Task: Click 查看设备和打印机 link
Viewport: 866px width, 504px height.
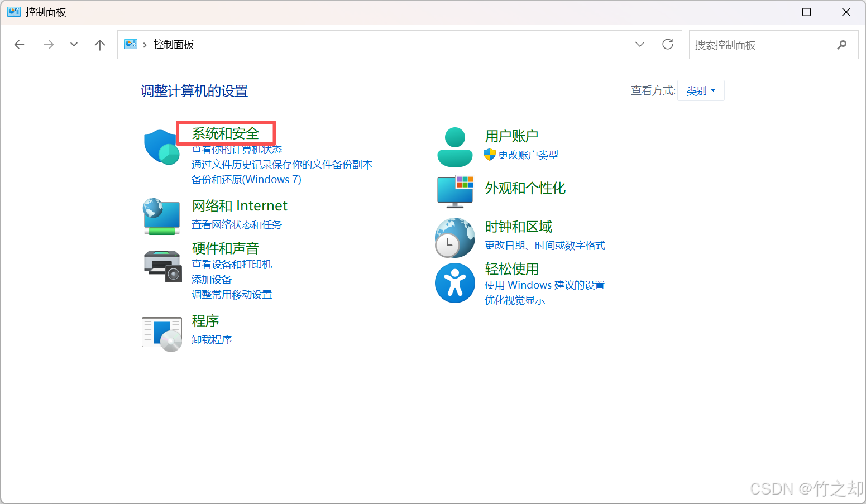Action: (232, 265)
